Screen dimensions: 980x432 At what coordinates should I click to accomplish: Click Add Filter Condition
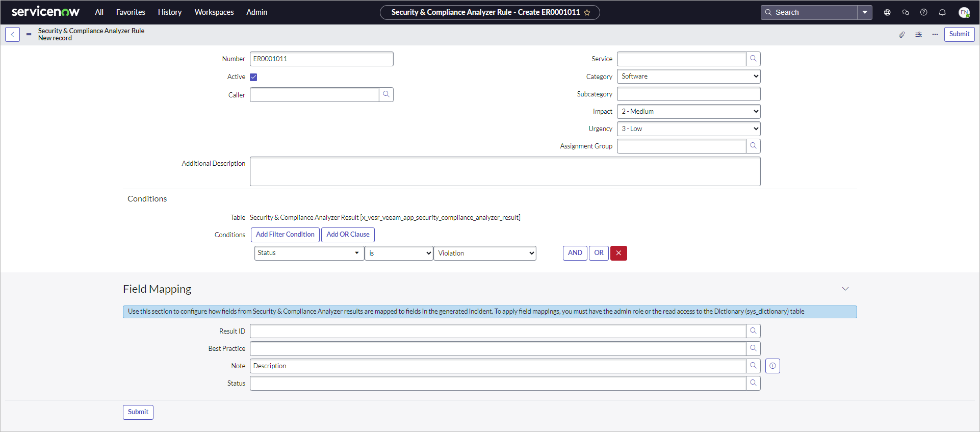285,235
